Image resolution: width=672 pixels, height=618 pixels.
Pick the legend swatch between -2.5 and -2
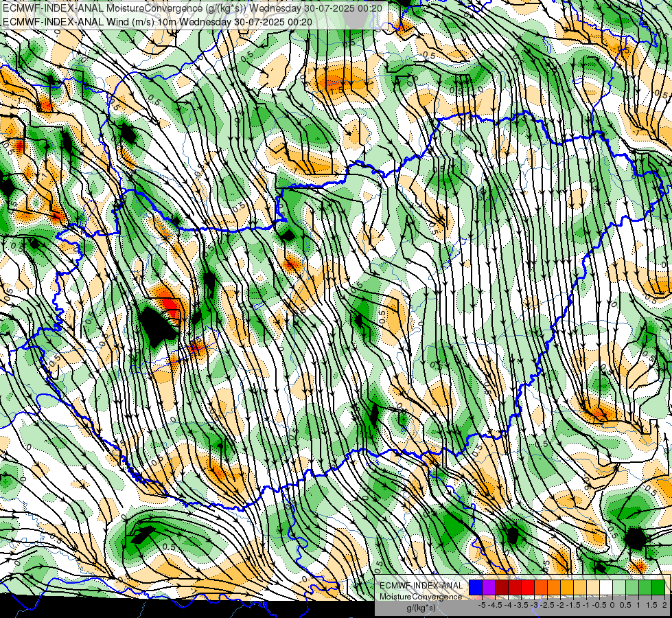click(554, 587)
